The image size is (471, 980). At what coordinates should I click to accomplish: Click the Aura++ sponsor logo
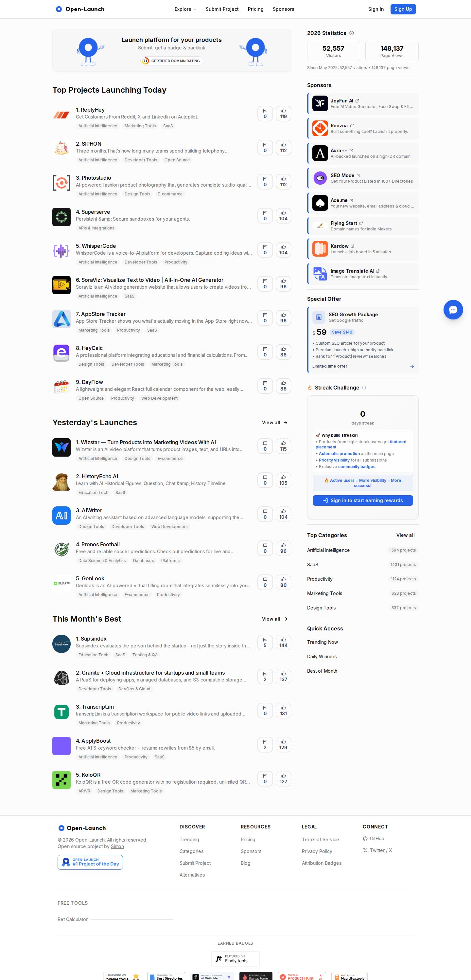pyautogui.click(x=320, y=153)
